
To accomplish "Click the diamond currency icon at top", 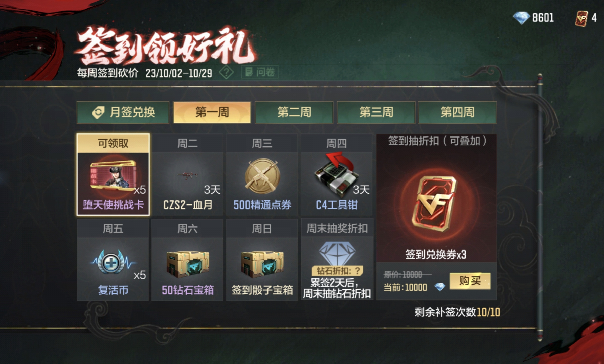I will pos(521,18).
